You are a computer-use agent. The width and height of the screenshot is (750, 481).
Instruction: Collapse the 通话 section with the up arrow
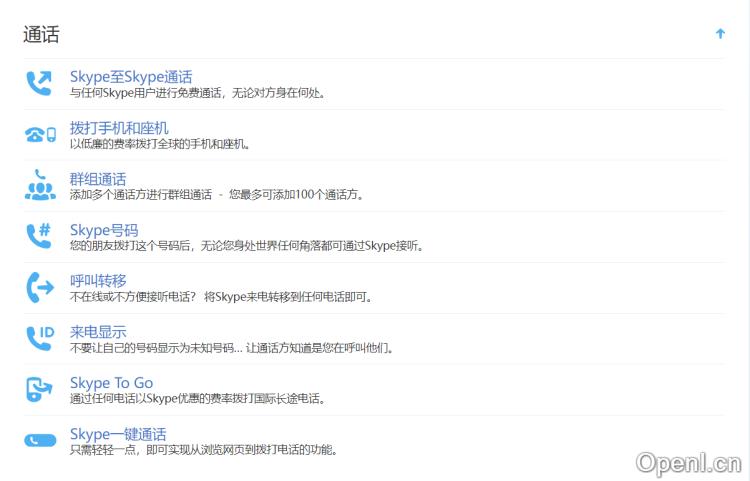tap(720, 34)
